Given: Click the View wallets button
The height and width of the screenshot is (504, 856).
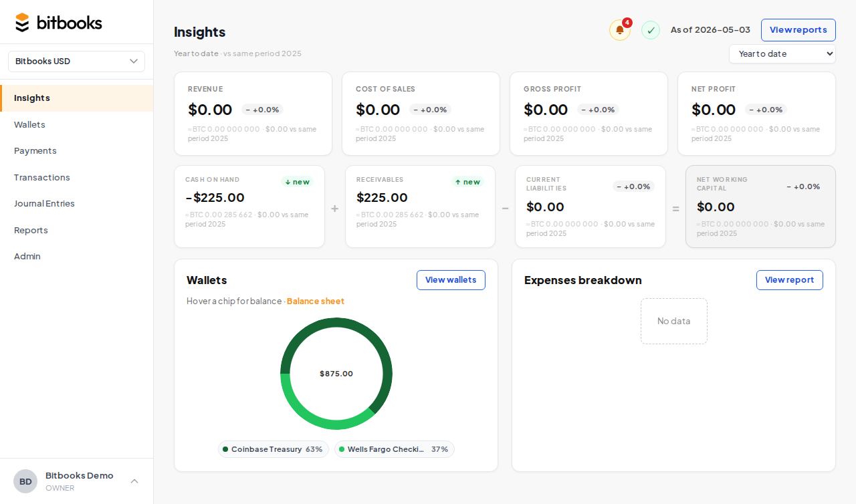Looking at the screenshot, I should click(451, 280).
